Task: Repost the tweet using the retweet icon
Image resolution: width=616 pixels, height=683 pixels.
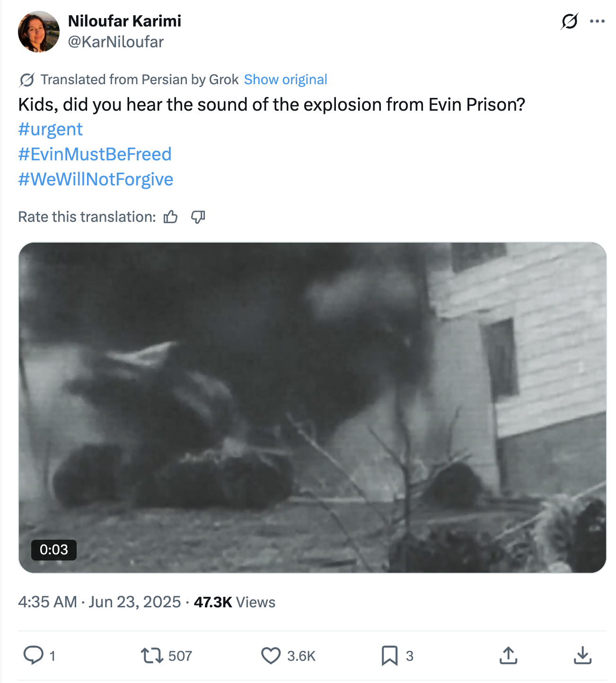Action: [152, 656]
